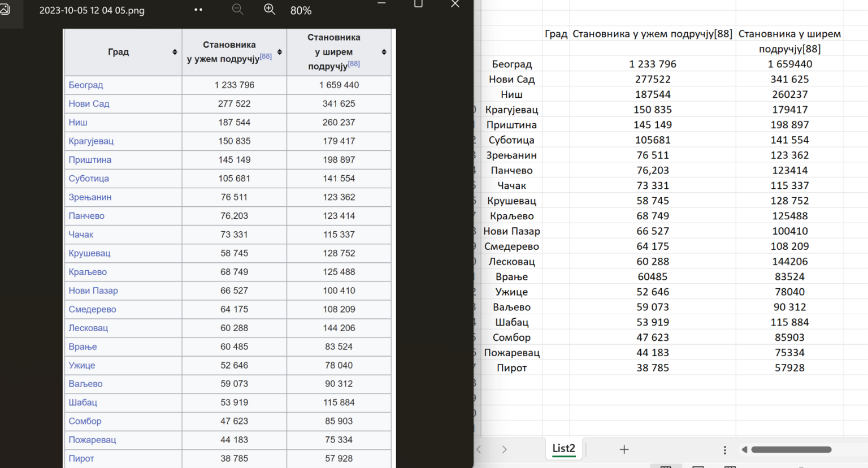Add a new sheet with plus button

click(624, 449)
